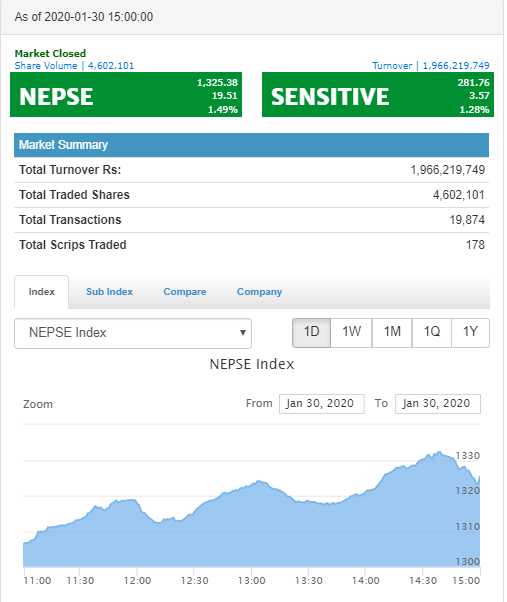The image size is (507, 602).
Task: Click the Total Scrips Traded label
Action: pyautogui.click(x=73, y=245)
